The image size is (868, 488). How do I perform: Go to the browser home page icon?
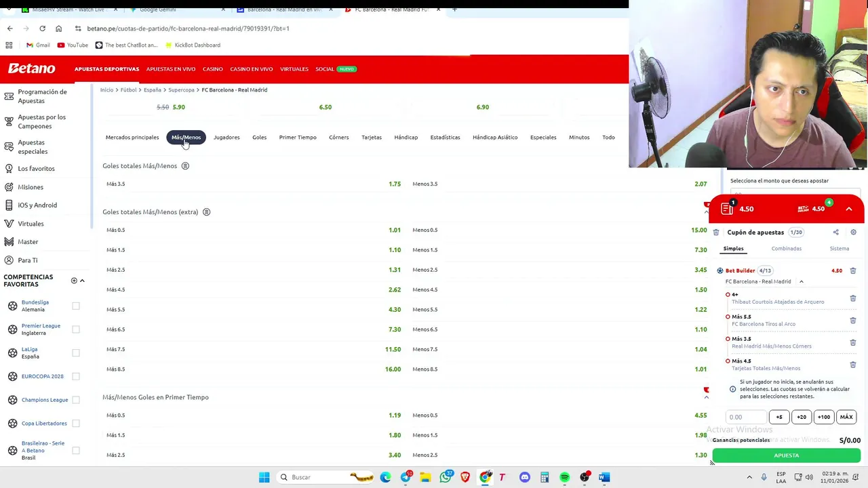58,28
